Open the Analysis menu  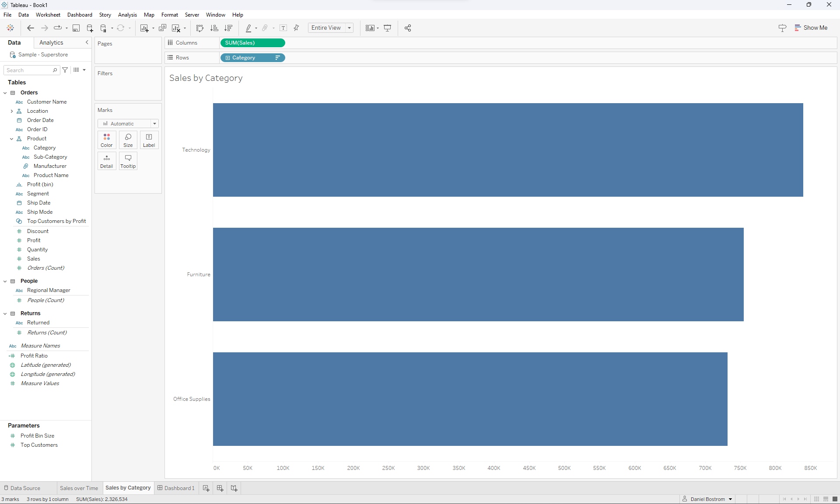(127, 15)
